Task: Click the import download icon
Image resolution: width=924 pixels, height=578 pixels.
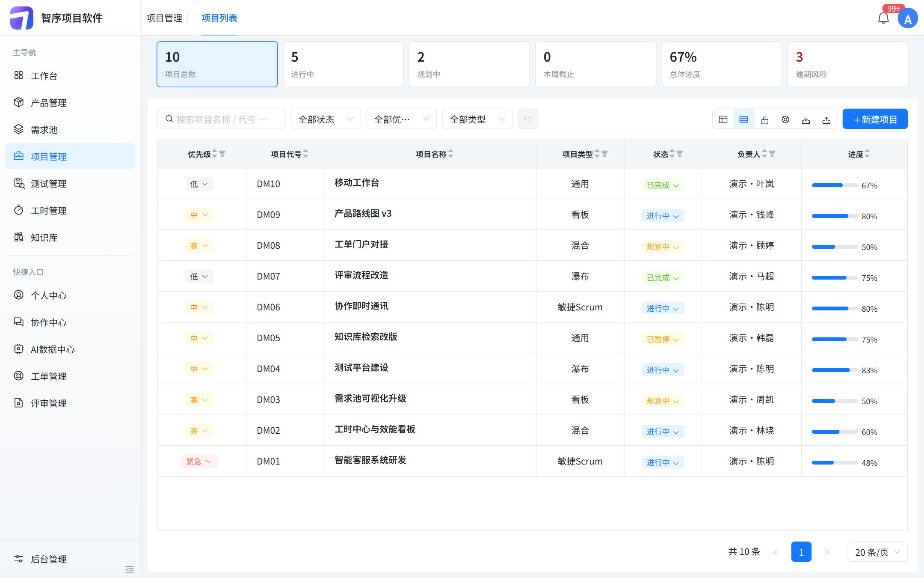Action: coord(806,119)
